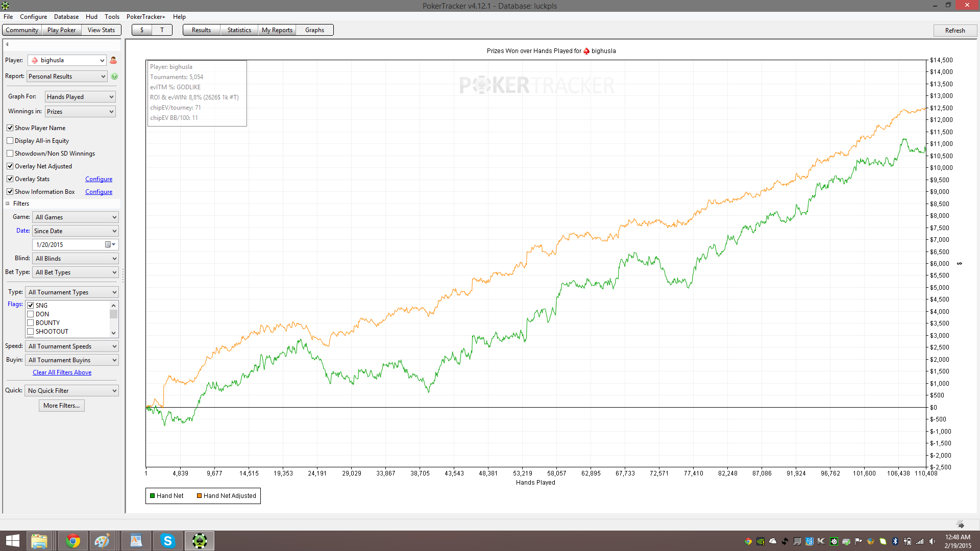Open the document editor taskbar icon
Screen dimensions: 980x551
(136, 541)
